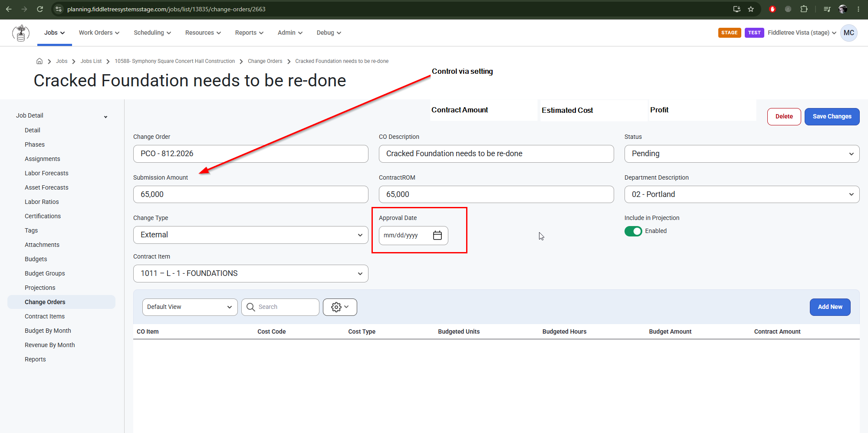Open the MC user avatar menu

849,33
